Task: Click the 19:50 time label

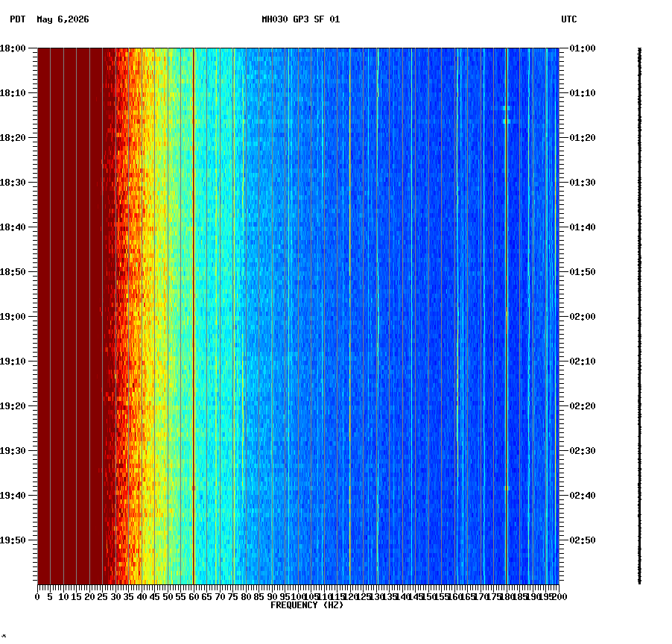Action: pyautogui.click(x=13, y=540)
